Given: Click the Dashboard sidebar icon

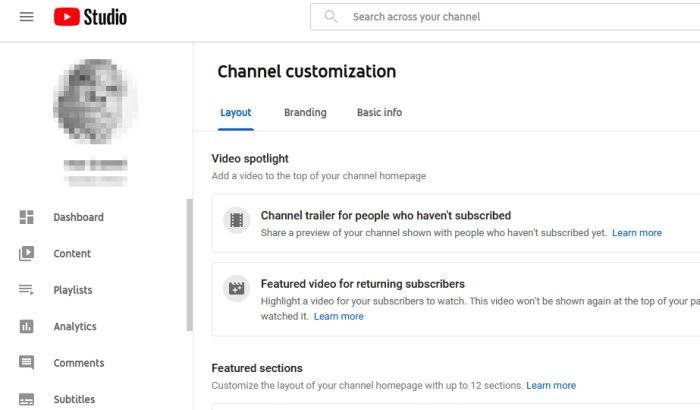Looking at the screenshot, I should [26, 217].
